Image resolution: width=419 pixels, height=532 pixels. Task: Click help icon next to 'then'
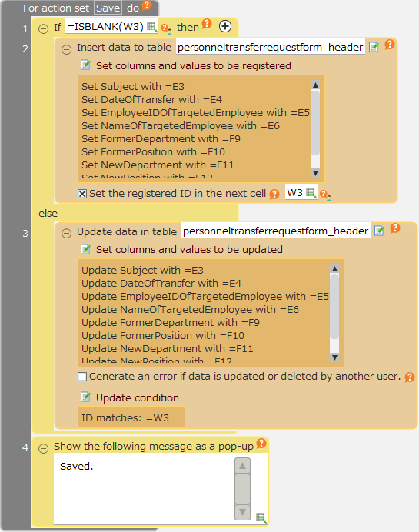207,24
